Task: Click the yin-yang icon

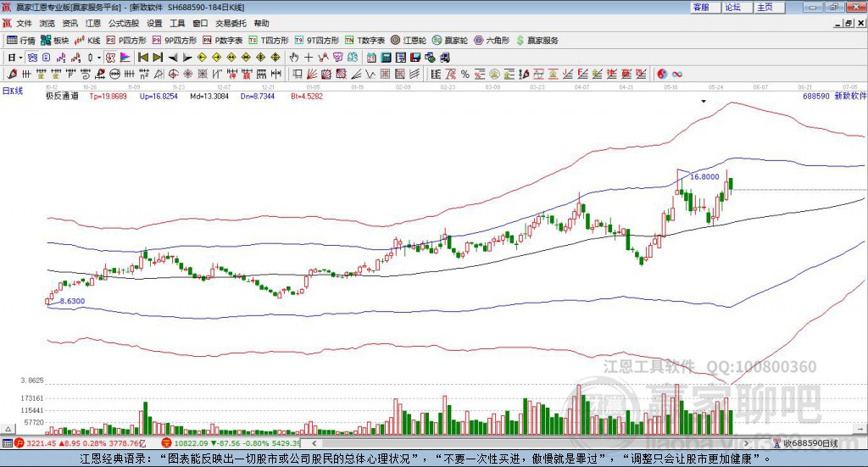Action: click(x=662, y=74)
